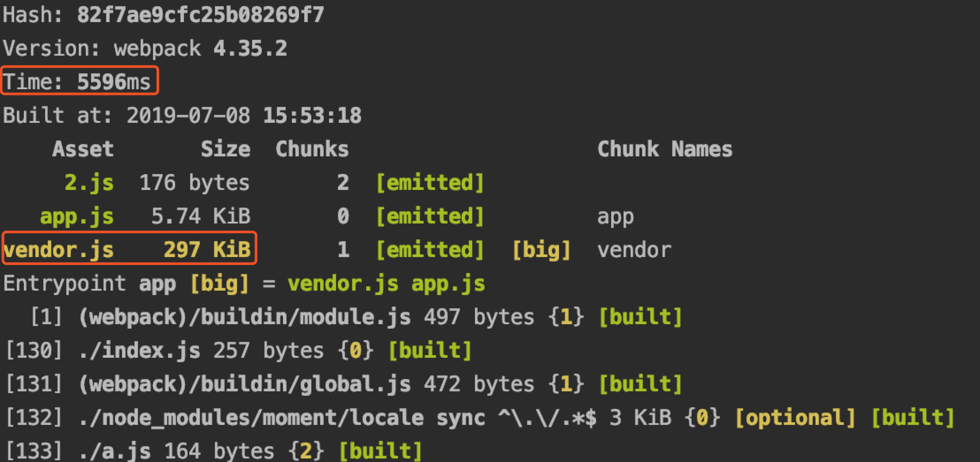Click the module index [130]

click(x=34, y=350)
